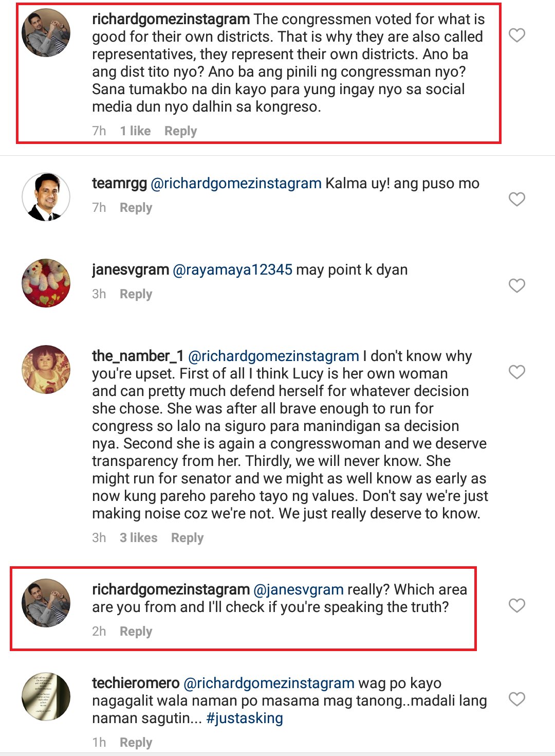Open @rayamaya12345 mention in janesvgram's comment
The height and width of the screenshot is (756, 555).
tap(233, 269)
